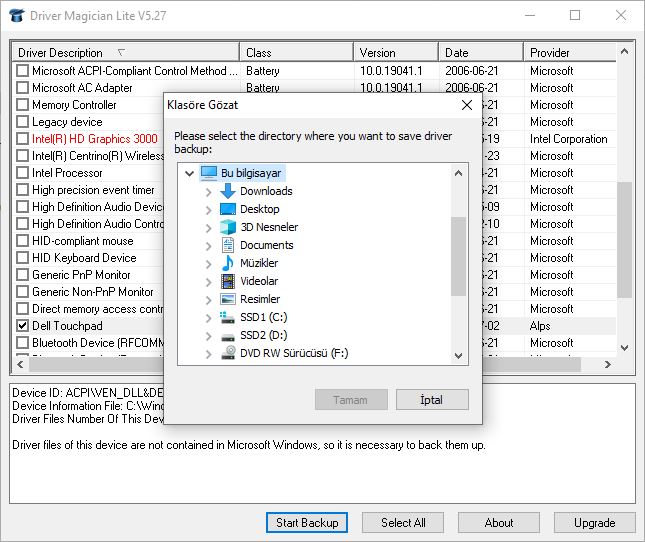Collapse the Bu bilgisayar tree node

tap(189, 174)
